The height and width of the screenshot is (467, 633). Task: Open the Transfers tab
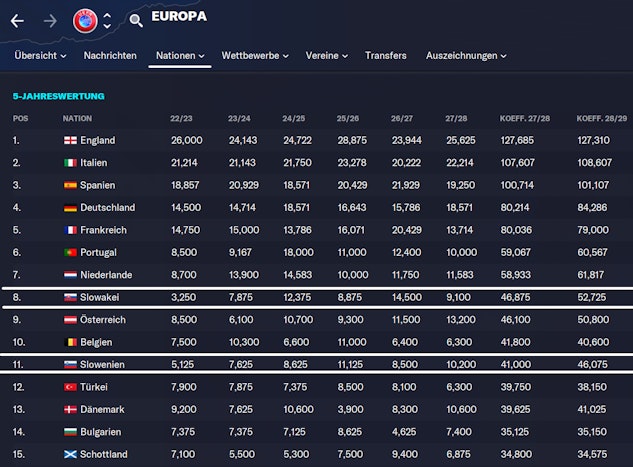(x=386, y=56)
